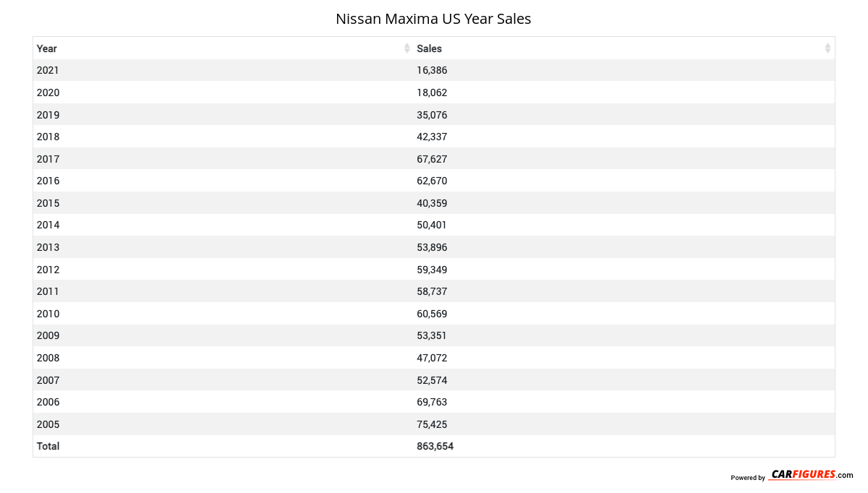This screenshot has height=493, width=868.
Task: Click the Year column sort arrows icon
Action: pyautogui.click(x=407, y=48)
